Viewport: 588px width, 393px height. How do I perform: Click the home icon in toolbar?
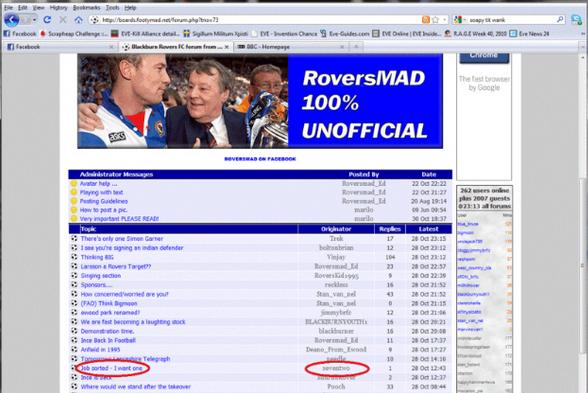tap(78, 20)
